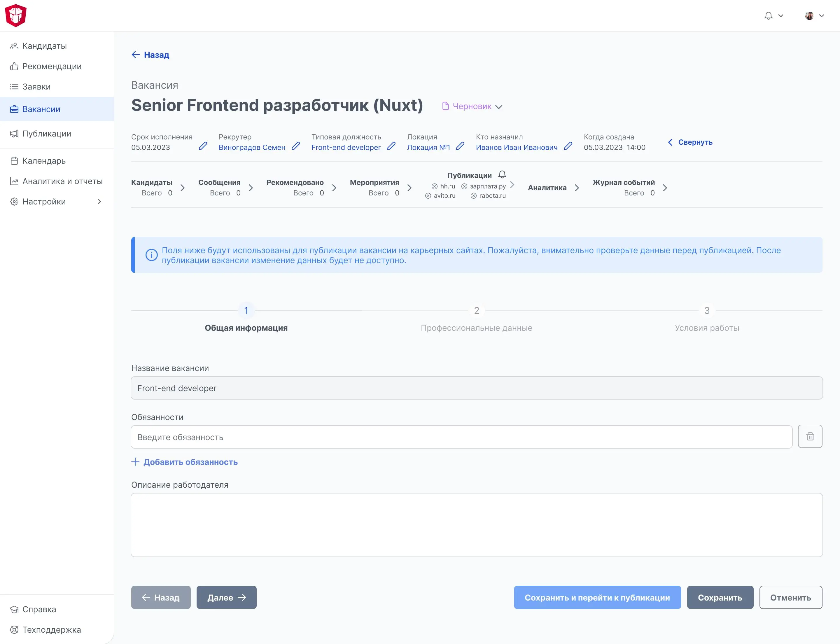Click into the Введите обязанность input field
The image size is (840, 644).
461,437
